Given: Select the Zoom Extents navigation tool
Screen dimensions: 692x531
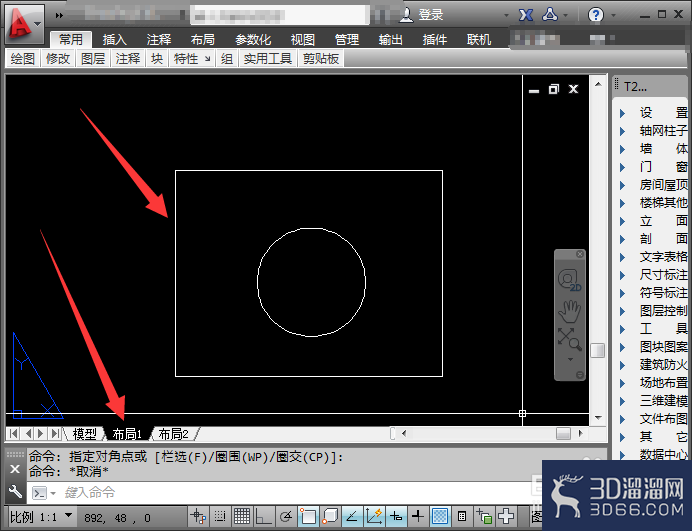Looking at the screenshot, I should [x=570, y=339].
